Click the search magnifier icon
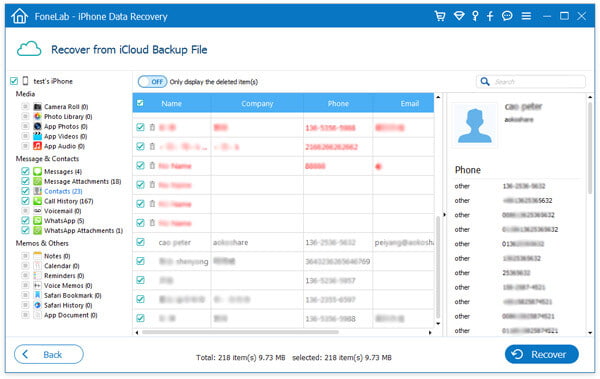Screen dimensions: 600x379 [x=485, y=82]
